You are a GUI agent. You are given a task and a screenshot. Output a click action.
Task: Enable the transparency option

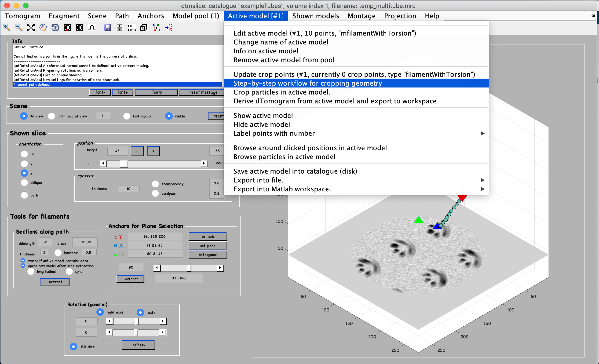tap(155, 184)
